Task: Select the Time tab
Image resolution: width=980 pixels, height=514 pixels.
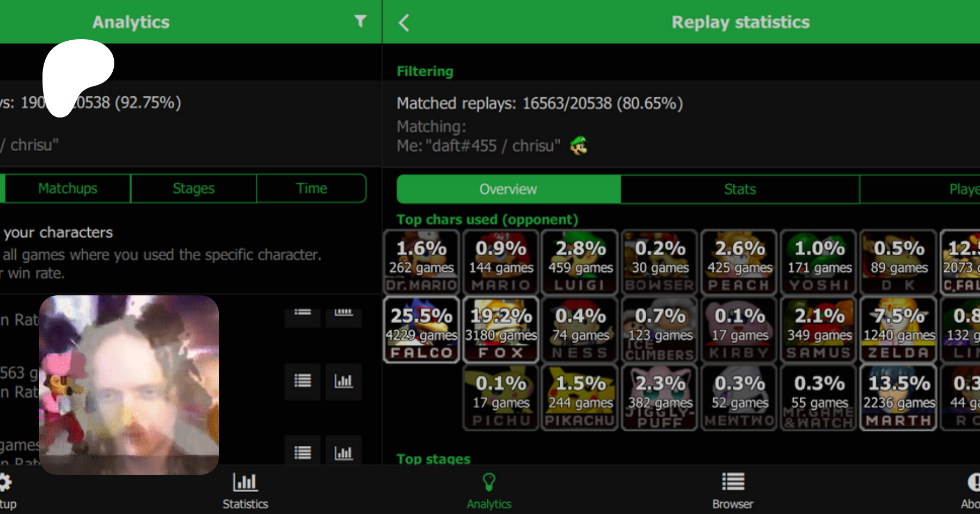Action: coord(311,189)
